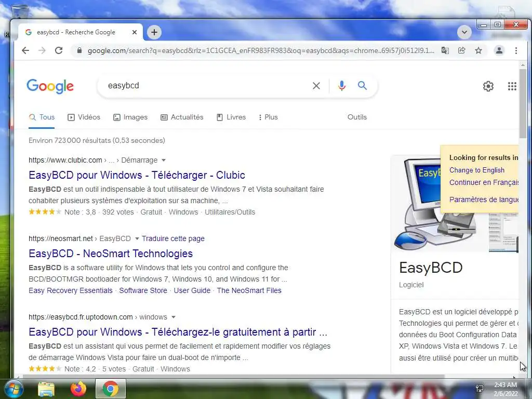
Task: Expand clubic.com result options arrow
Action: (x=164, y=160)
